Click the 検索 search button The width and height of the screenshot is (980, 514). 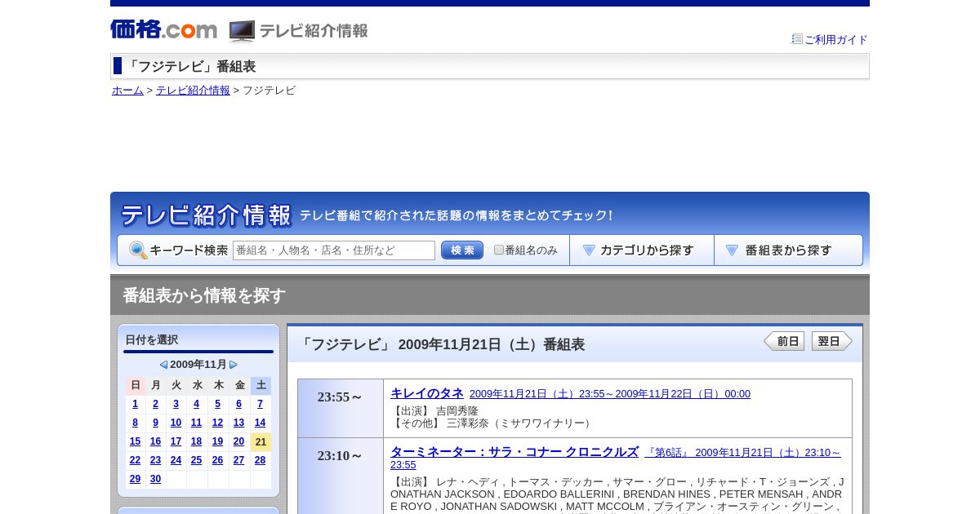[462, 250]
